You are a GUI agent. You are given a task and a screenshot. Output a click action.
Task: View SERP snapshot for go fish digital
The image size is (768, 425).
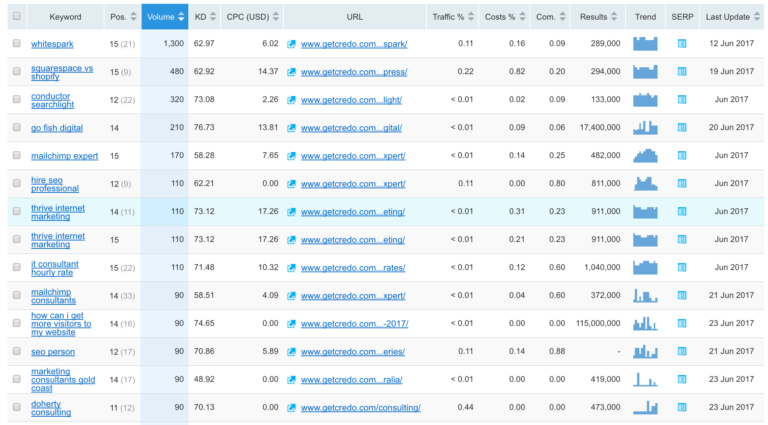682,127
